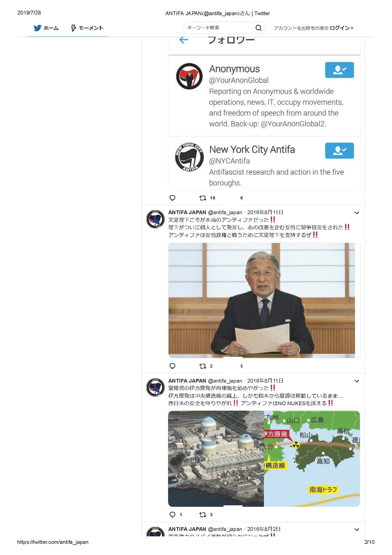The width and height of the screenshot is (392, 555).
Task: Select the ホーム tab
Action: point(46,28)
